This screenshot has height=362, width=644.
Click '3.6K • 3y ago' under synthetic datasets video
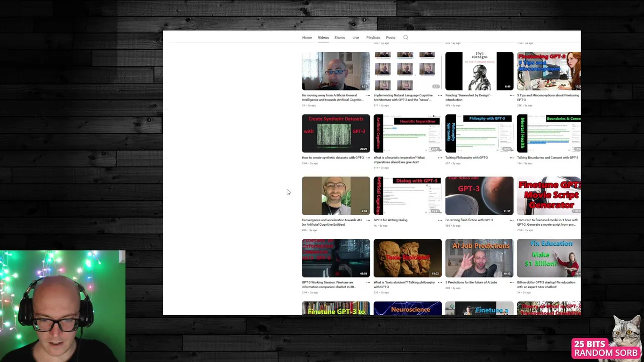(310, 163)
